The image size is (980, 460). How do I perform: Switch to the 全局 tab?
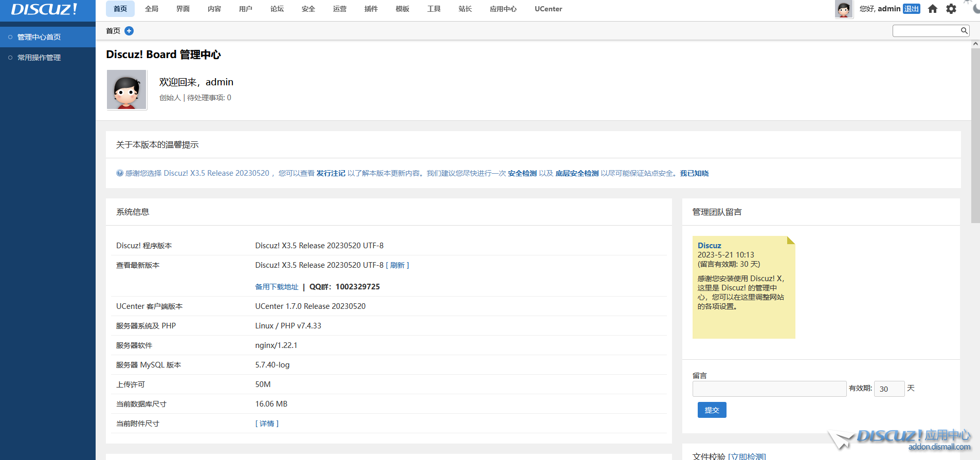[x=152, y=9]
